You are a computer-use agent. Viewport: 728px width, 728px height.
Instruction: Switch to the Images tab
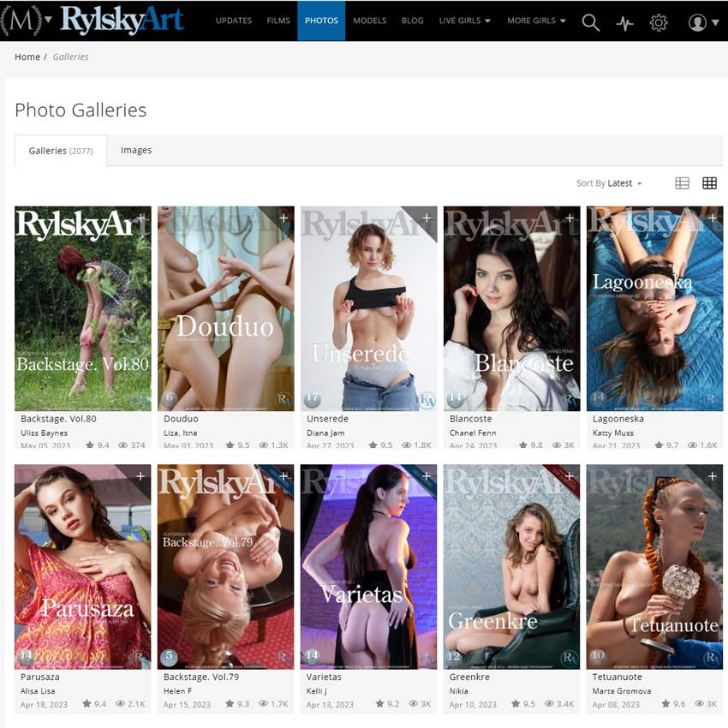[136, 150]
